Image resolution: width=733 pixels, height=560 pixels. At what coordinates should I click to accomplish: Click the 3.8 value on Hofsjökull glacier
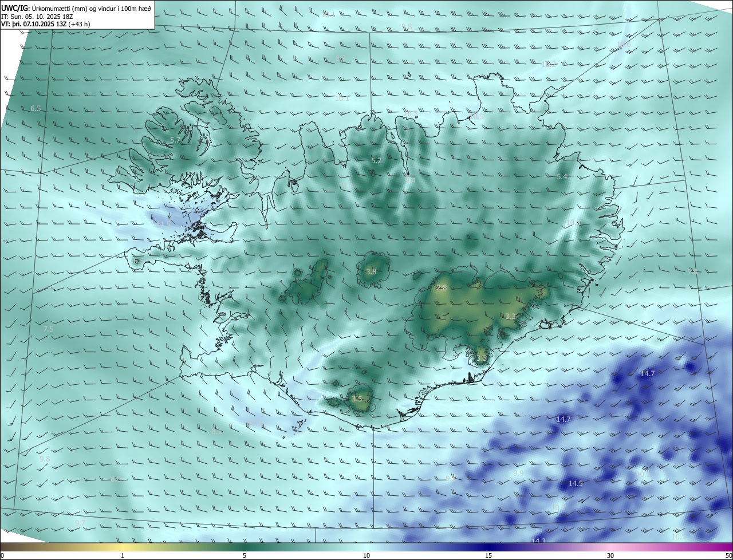371,271
